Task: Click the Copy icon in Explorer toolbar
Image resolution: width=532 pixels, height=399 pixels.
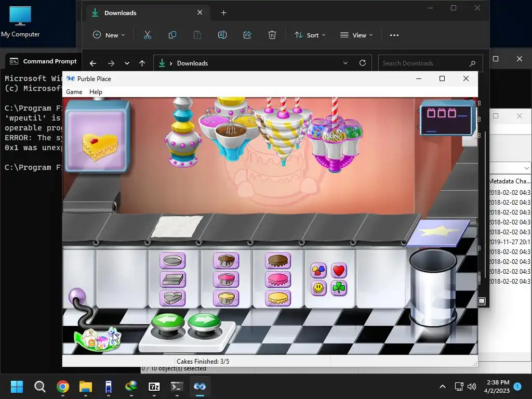Action: tap(172, 35)
